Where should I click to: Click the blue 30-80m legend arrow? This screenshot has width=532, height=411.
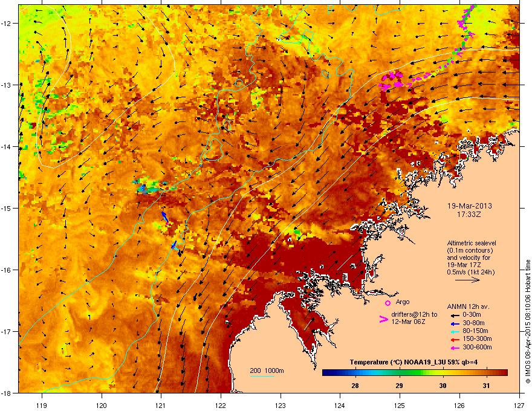pyautogui.click(x=455, y=323)
